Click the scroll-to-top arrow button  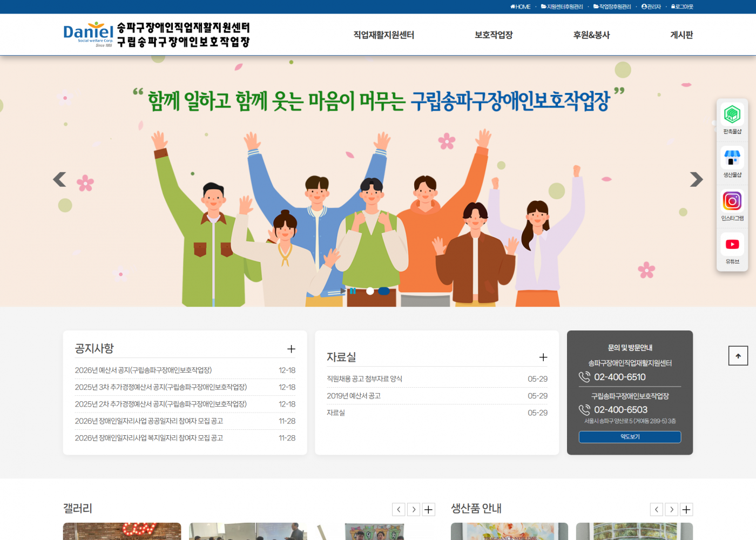click(738, 356)
